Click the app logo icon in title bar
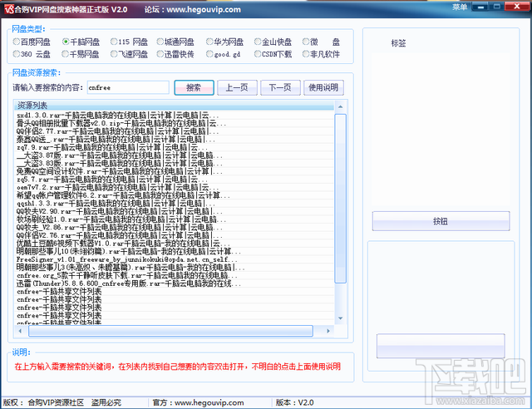Screen dimensions: 532x409 click(x=9, y=9)
